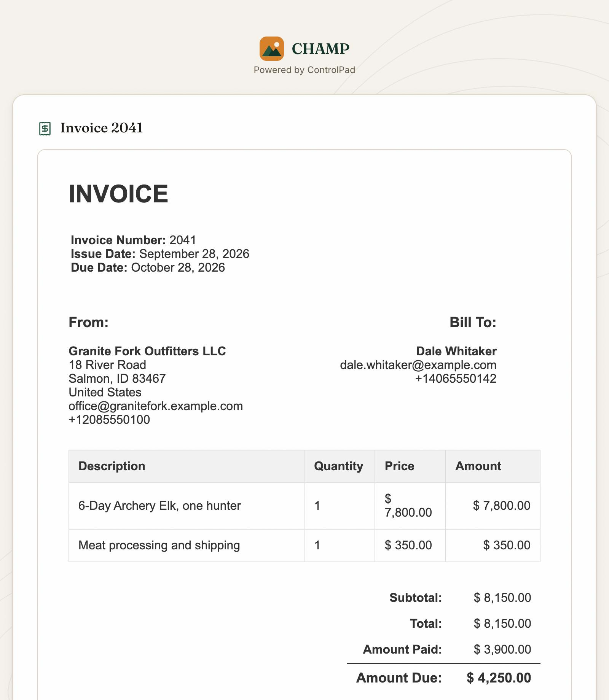Screen dimensions: 609x700
Task: Click the large INVOICE title
Action: click(x=118, y=194)
